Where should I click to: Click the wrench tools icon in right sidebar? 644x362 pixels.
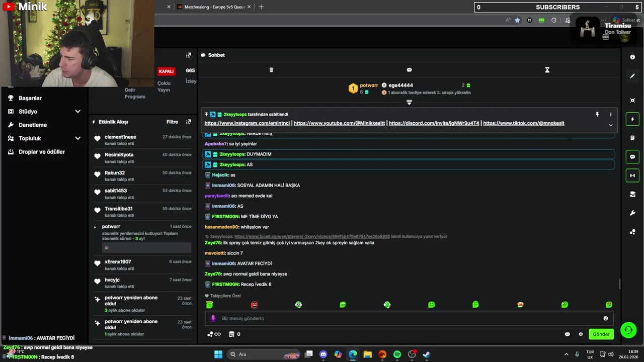pos(632,213)
